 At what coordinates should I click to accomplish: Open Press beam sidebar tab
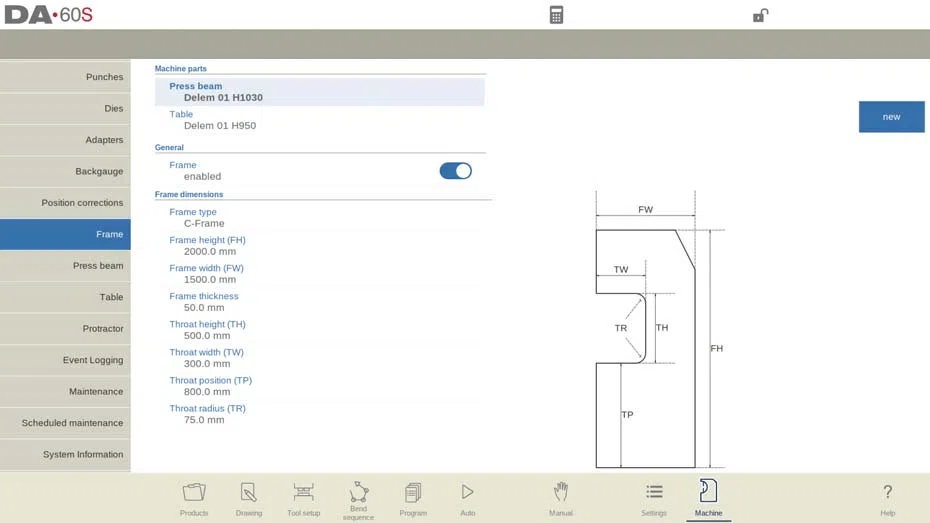65,266
